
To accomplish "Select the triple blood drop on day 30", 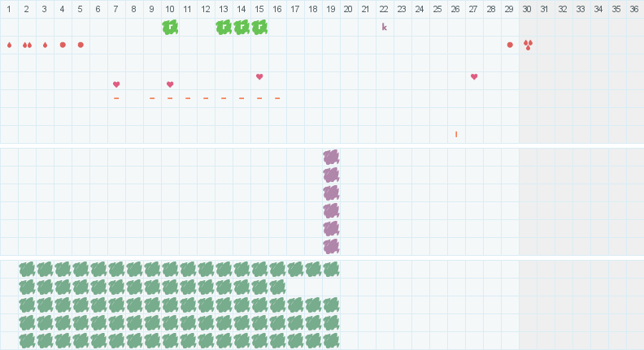I will point(528,45).
